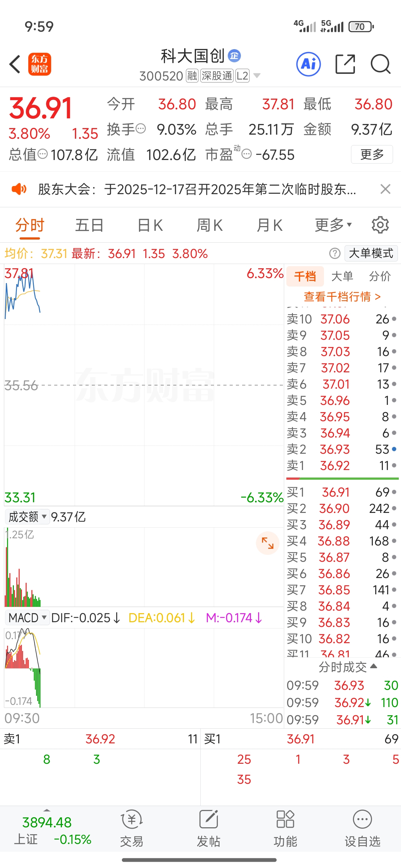
Task: Tap the 卖1 36.92 order book row
Action: pyautogui.click(x=342, y=466)
